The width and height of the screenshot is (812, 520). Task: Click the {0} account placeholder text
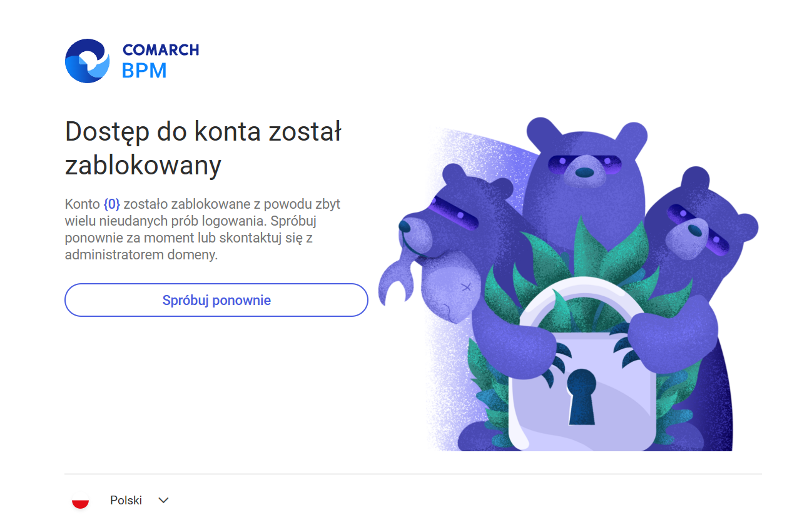pos(111,204)
